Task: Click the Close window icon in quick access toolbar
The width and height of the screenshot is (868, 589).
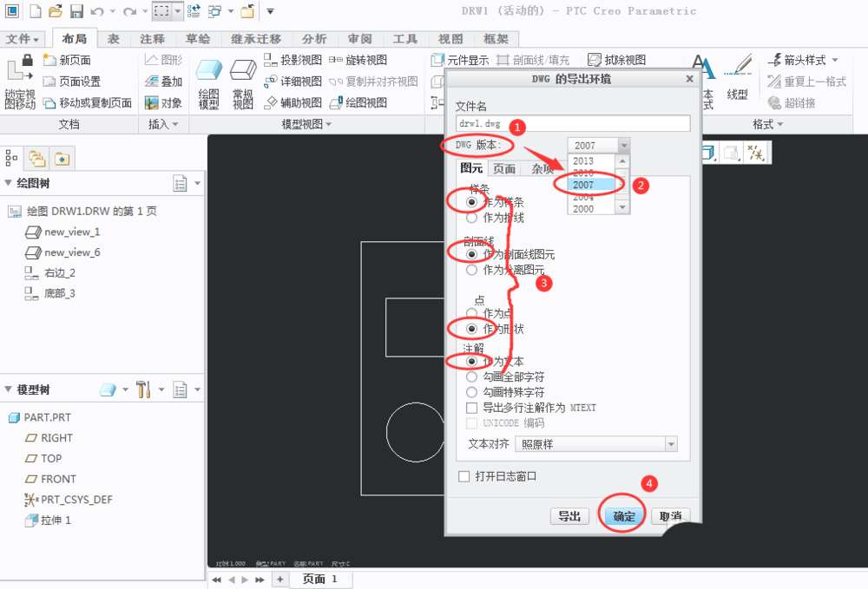Action: 247,10
